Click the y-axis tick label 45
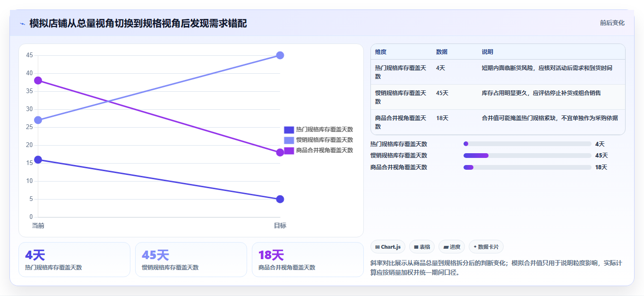 (29, 55)
